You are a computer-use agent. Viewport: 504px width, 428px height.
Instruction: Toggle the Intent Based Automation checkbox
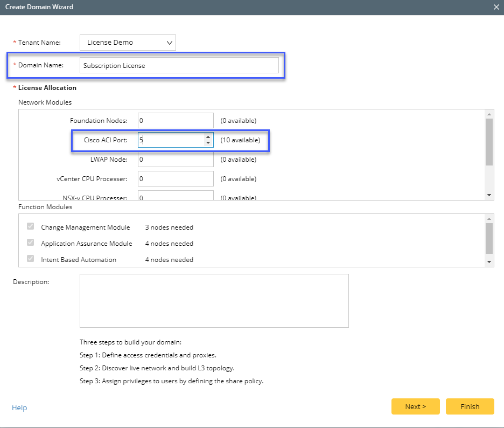click(x=31, y=260)
